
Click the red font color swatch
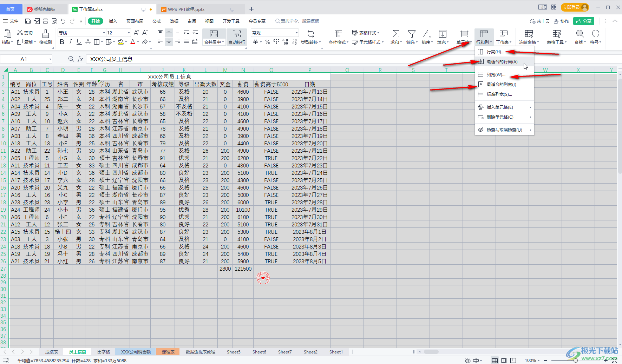[133, 42]
